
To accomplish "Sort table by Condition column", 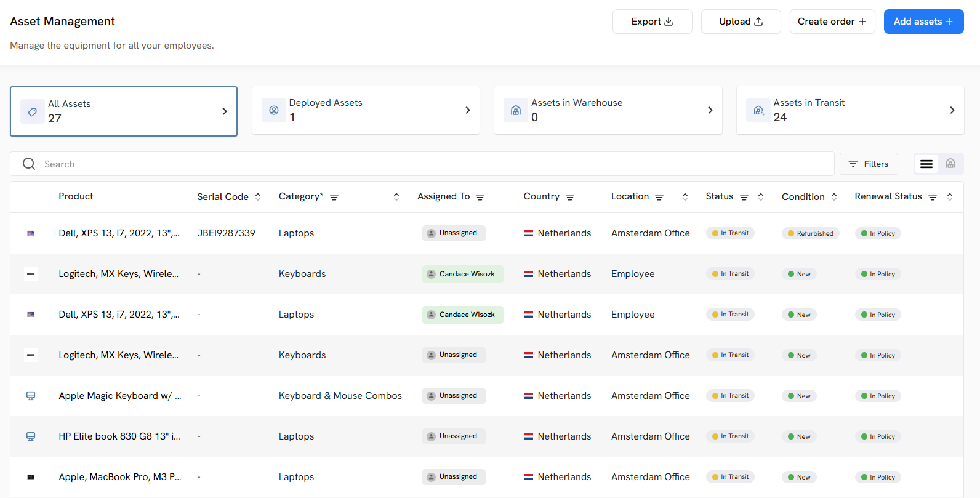I will (834, 197).
